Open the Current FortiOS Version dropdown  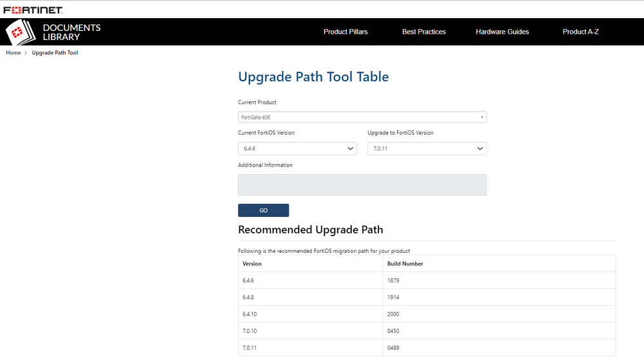pos(297,148)
